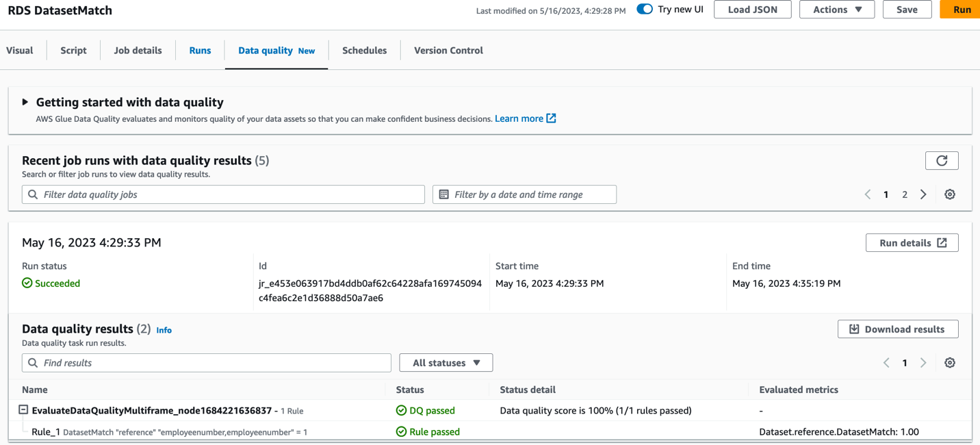Click the search icon in Filter data quality jobs
The height and width of the screenshot is (445, 980).
(x=33, y=194)
